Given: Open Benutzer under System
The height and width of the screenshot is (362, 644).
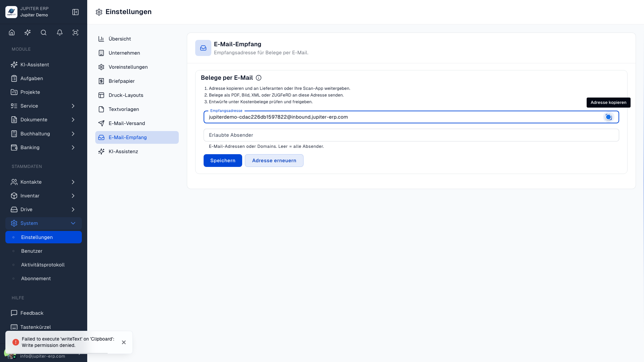Looking at the screenshot, I should [44, 251].
